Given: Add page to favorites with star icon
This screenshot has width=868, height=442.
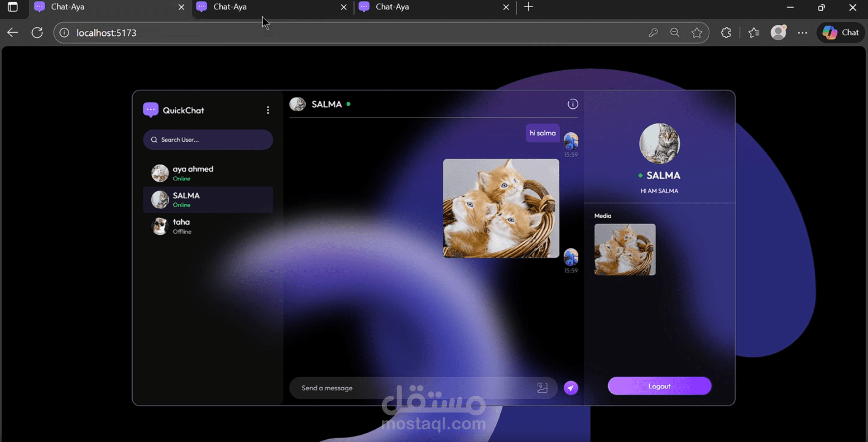Looking at the screenshot, I should [x=697, y=33].
